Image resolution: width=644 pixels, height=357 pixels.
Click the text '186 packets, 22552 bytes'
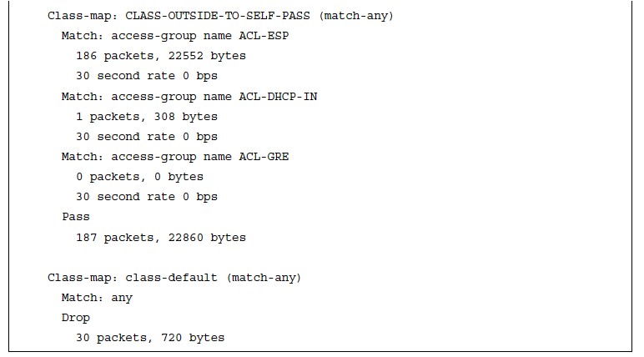[161, 56]
